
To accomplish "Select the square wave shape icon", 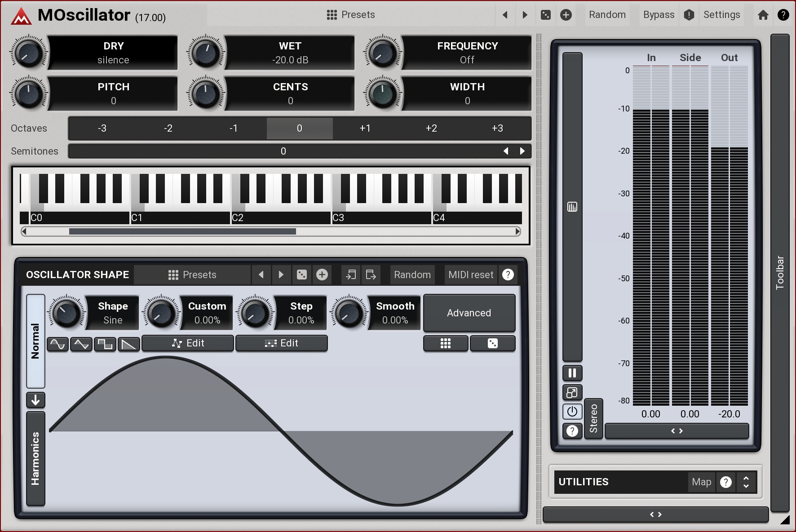I will 105,344.
